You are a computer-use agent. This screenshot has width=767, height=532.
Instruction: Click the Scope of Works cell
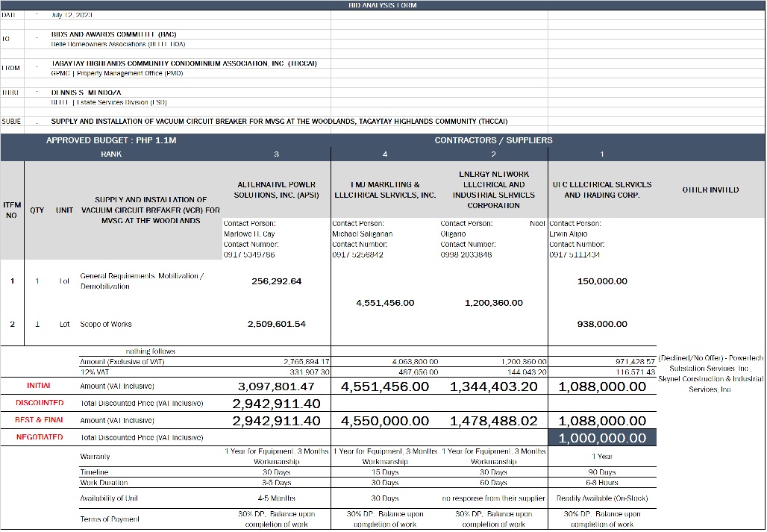(x=106, y=324)
